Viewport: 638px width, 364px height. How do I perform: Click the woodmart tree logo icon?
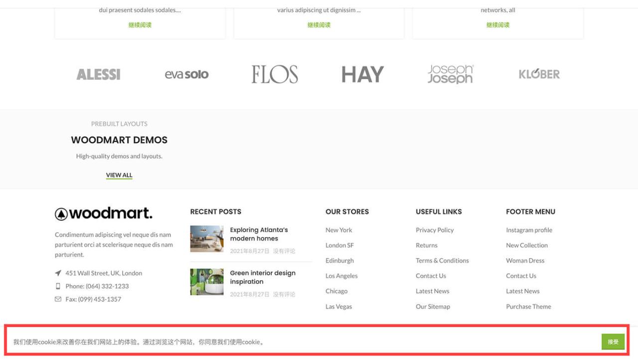click(x=62, y=213)
